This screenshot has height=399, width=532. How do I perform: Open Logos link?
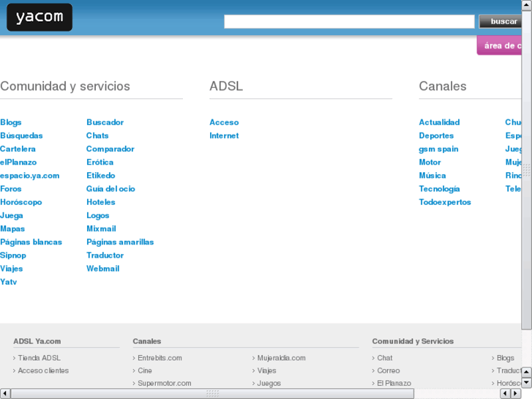[x=98, y=215]
